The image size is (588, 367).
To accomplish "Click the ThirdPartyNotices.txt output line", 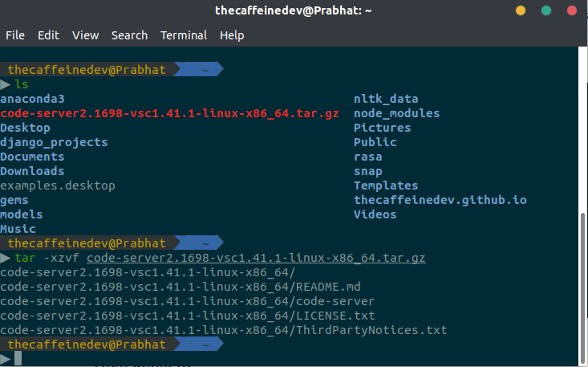I will point(224,330).
